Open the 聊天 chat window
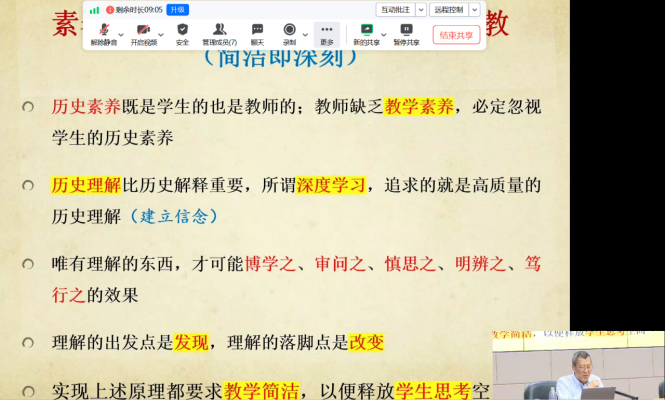 257,34
